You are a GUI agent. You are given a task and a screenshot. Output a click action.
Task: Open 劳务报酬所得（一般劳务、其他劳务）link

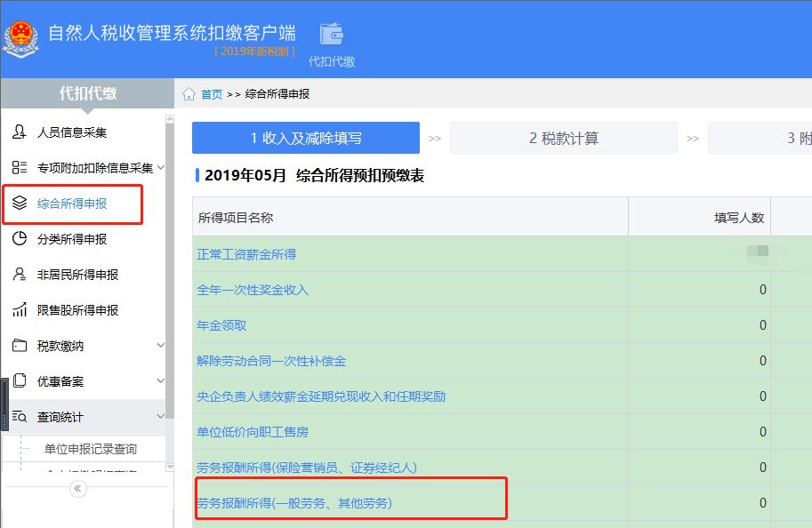[x=299, y=501]
